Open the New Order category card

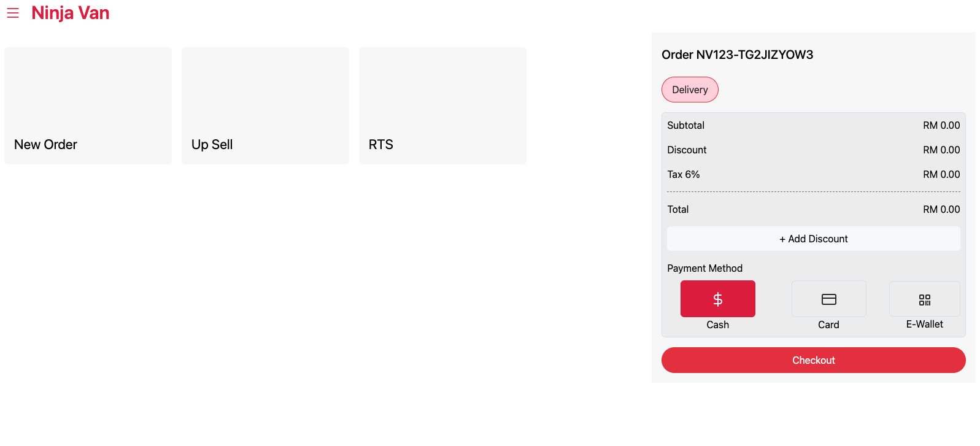click(x=88, y=106)
